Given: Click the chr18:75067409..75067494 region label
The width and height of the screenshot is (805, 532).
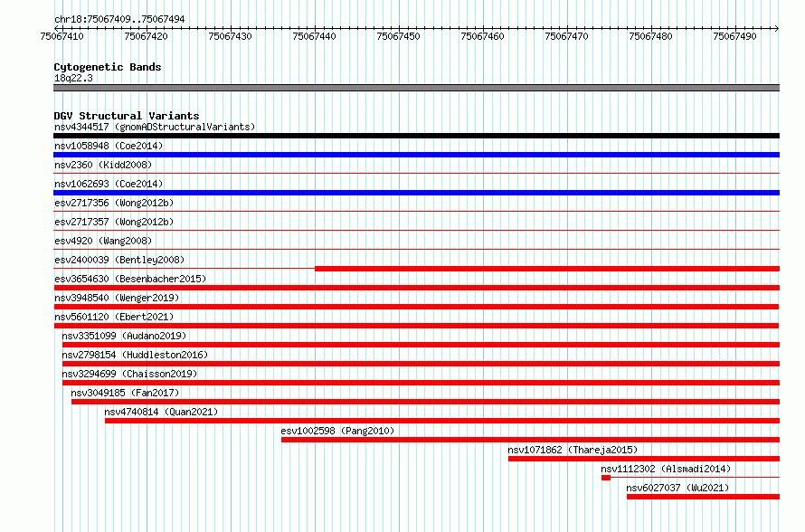Looking at the screenshot, I should [119, 20].
